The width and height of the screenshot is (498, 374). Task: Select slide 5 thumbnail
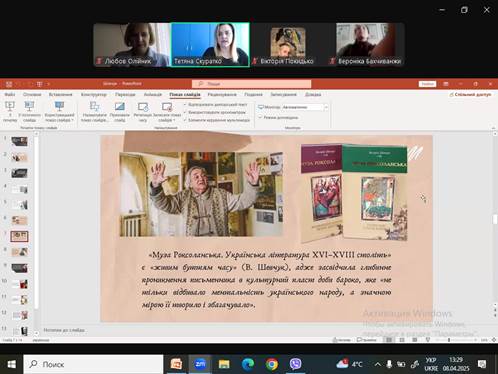coord(19,205)
